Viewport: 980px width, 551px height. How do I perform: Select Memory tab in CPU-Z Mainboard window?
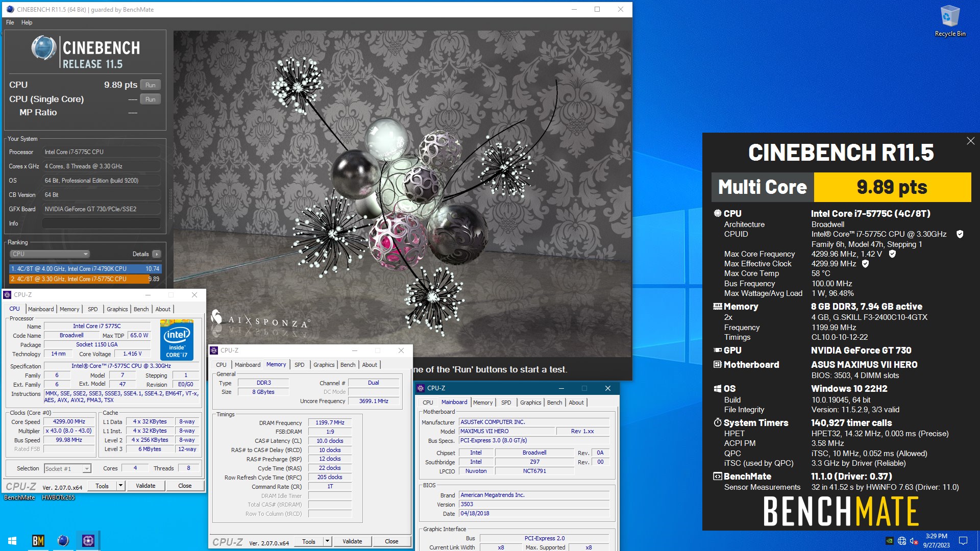[x=483, y=403]
